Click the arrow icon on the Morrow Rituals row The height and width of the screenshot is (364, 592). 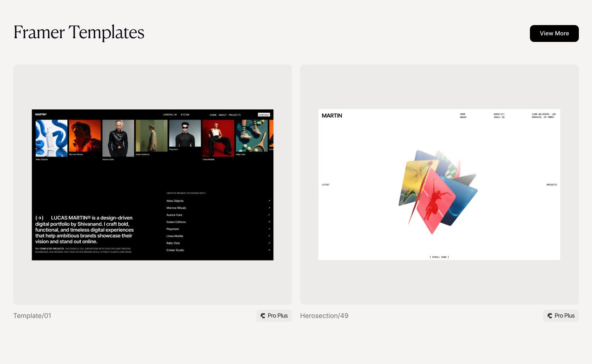[x=269, y=208]
